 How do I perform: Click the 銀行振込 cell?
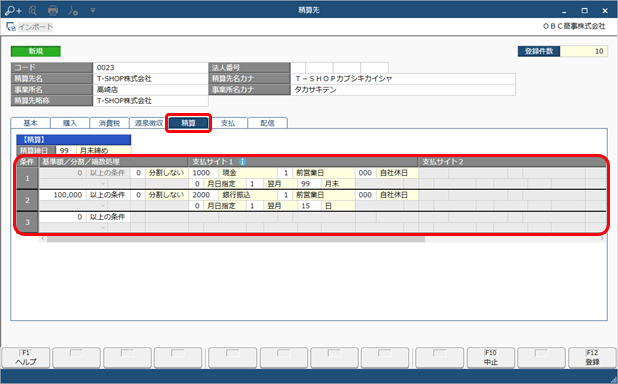(248, 195)
